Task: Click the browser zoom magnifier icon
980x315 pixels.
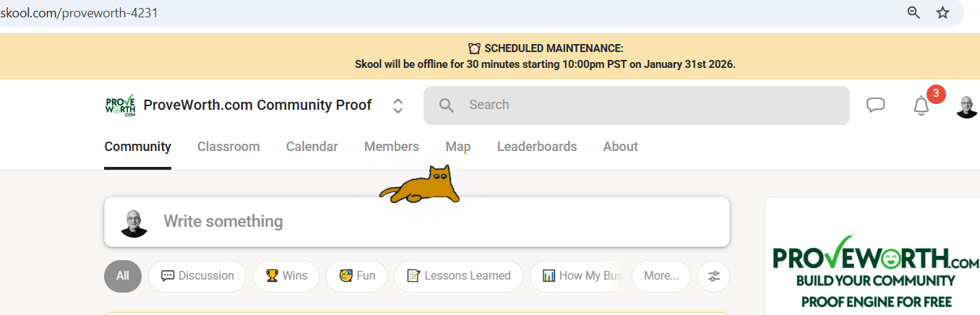Action: (914, 13)
